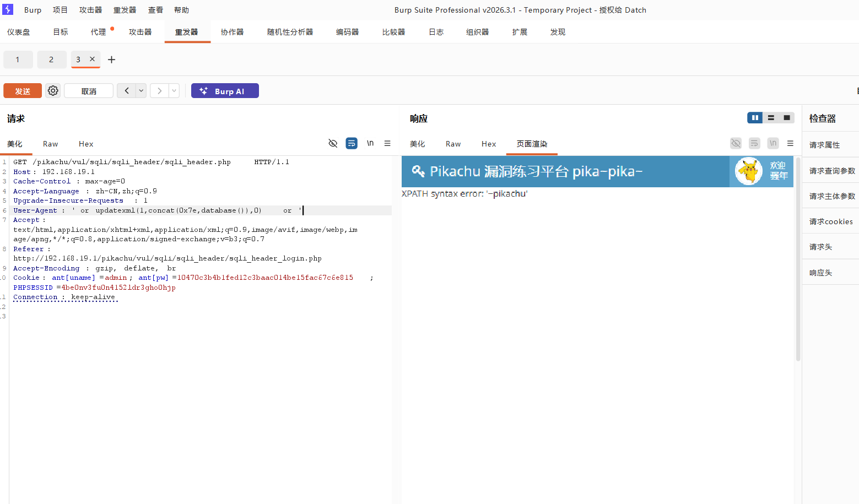Toggle word wrap in the request editor

[x=352, y=143]
